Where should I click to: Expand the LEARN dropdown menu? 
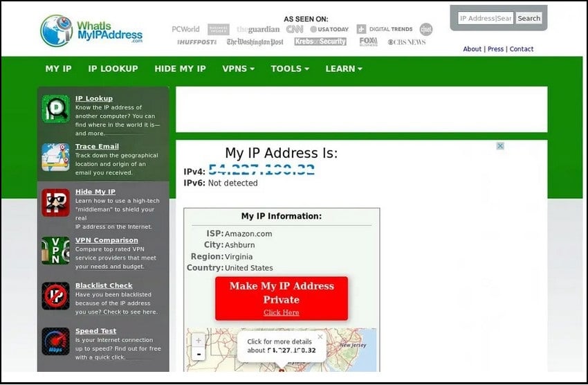[x=344, y=69]
